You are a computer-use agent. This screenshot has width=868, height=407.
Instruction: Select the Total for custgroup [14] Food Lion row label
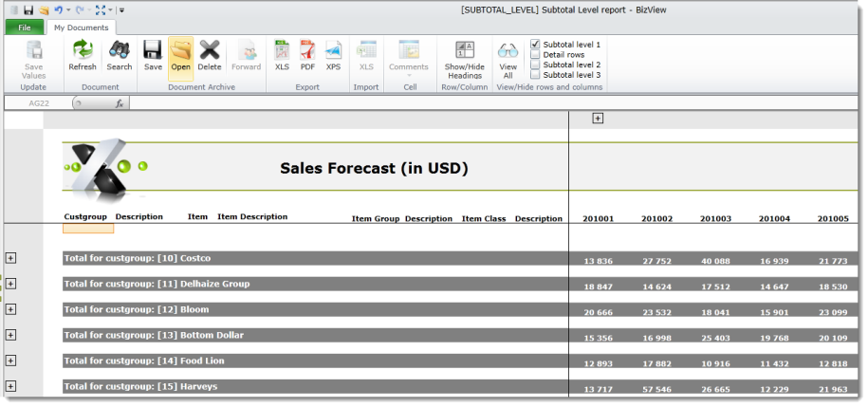coord(144,361)
